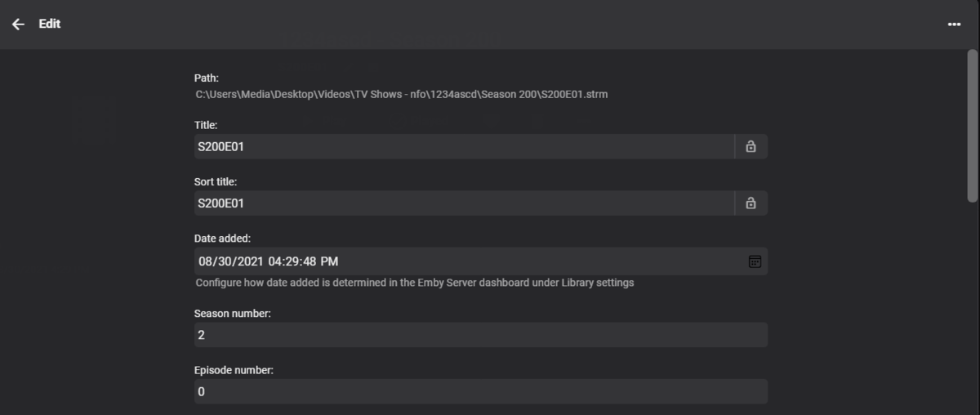980x415 pixels.
Task: Select the seconds "48" in Date added
Action: click(312, 261)
